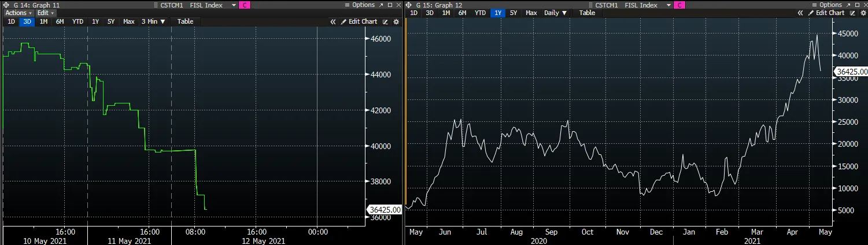
Task: Click Oct month label in Graph 12
Action: [587, 232]
